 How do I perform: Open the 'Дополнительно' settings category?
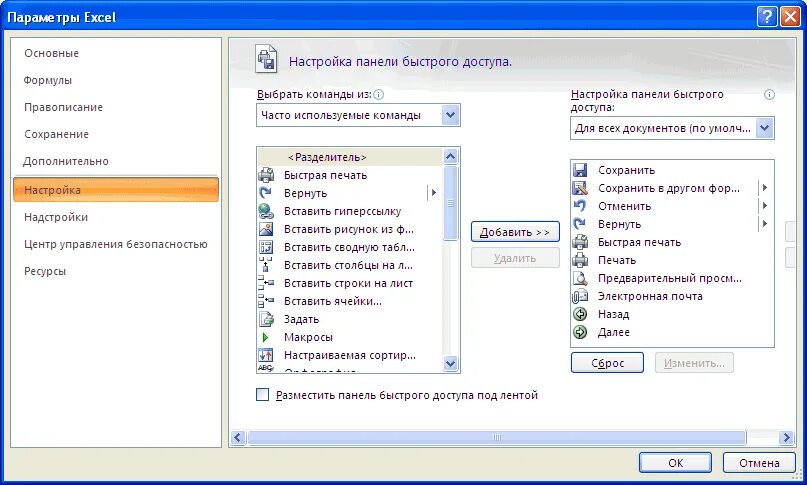coord(65,161)
